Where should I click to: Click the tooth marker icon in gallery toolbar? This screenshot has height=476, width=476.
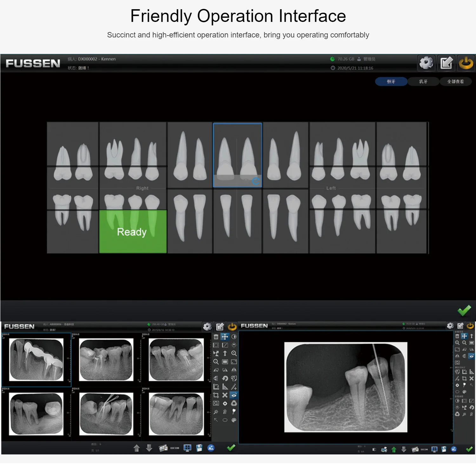(x=234, y=412)
